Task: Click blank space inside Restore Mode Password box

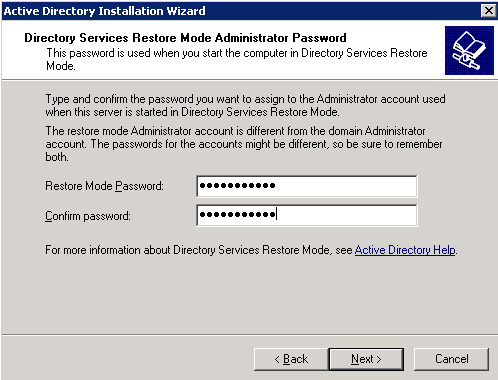Action: (x=347, y=186)
